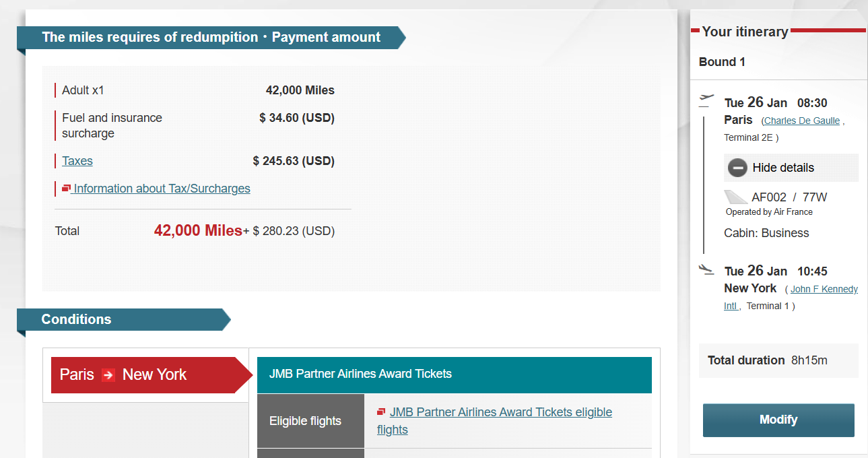
Task: Open the Charles De Gaulle airport link
Action: pos(801,121)
